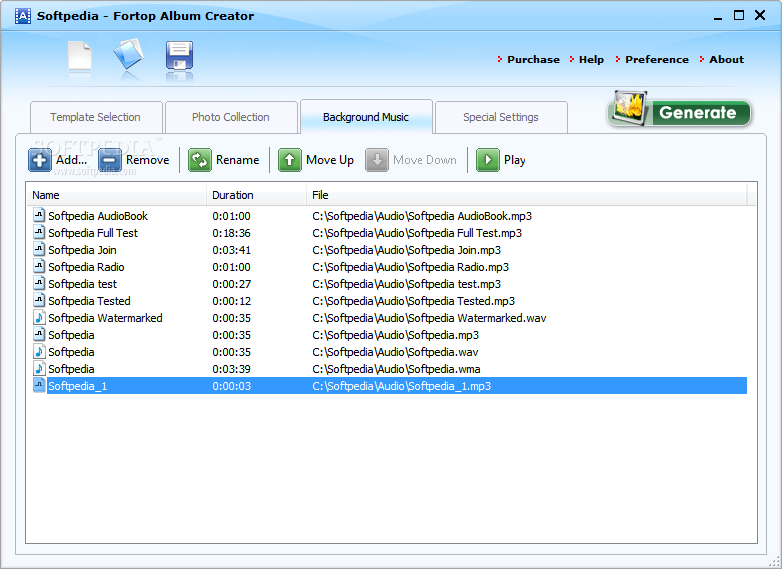The height and width of the screenshot is (569, 782).
Task: Click the Generate button
Action: 679,110
